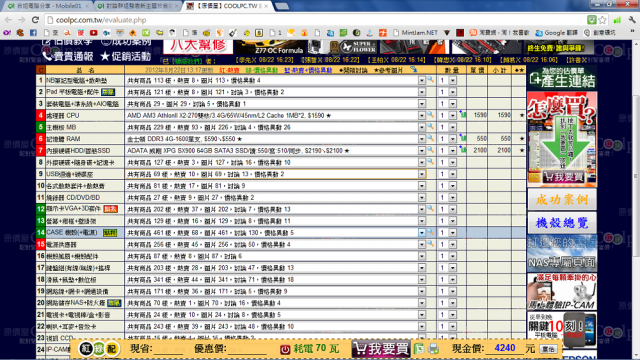640x360 pixels.
Task: Open the MintJam.NET bookmark
Action: click(x=416, y=33)
